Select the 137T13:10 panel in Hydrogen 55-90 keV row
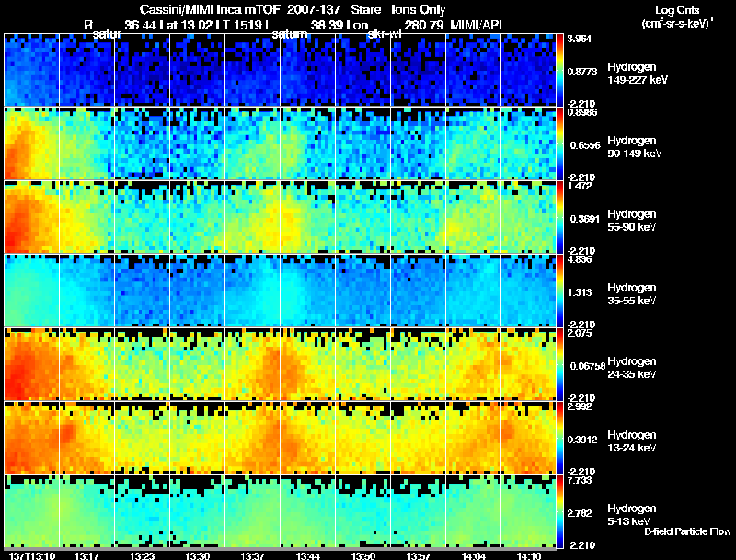The height and width of the screenshot is (560, 736). 32,217
